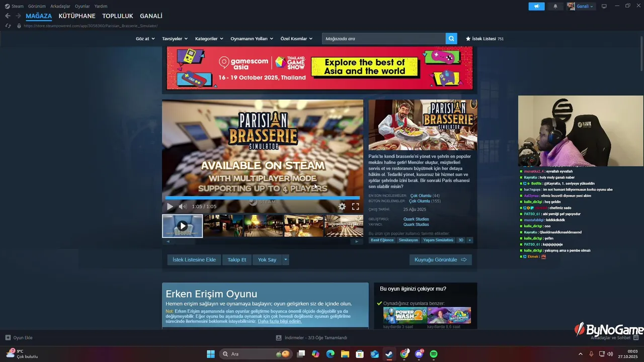Open Microsoft Edge from taskbar
644x362 pixels.
click(331, 354)
